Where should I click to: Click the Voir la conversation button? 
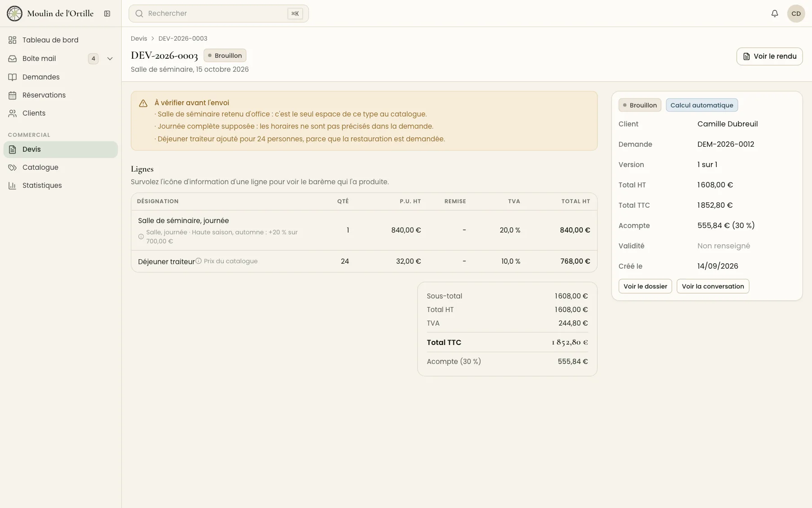point(713,286)
